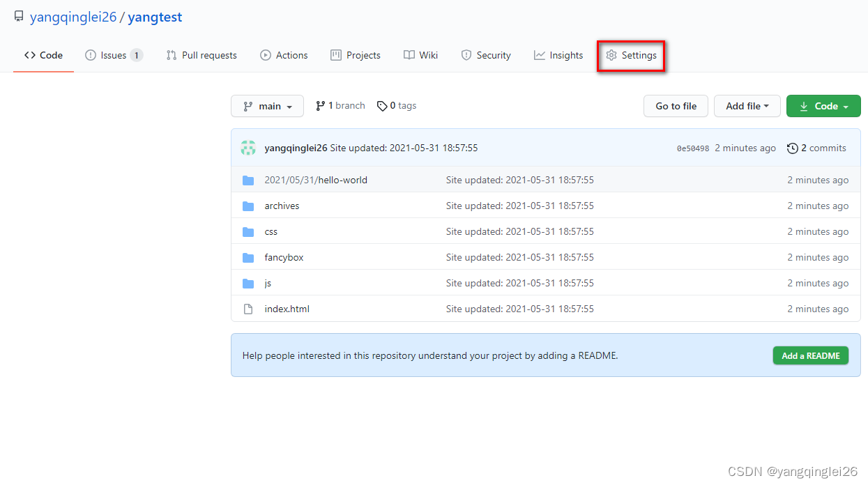Click the gear icon on Settings tab
Viewport: 868px width, 485px height.
coord(611,55)
